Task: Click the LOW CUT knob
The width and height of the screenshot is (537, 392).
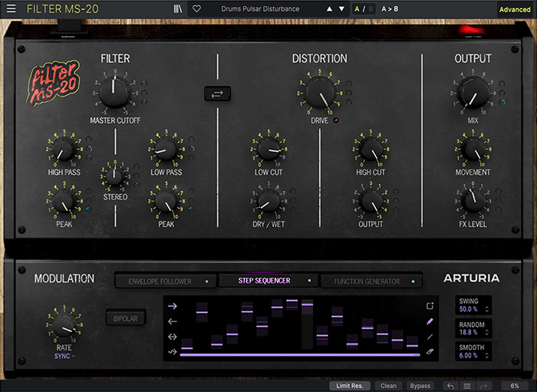Action: pyautogui.click(x=268, y=150)
